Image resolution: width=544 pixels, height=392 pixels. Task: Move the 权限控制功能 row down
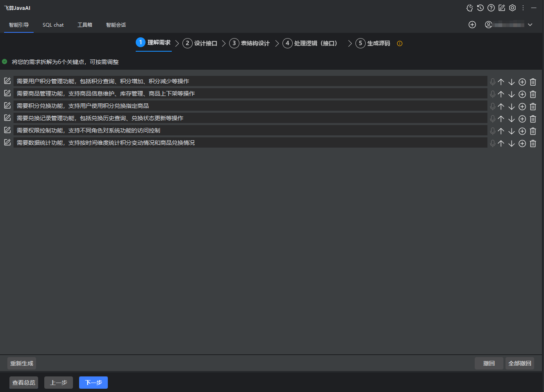pyautogui.click(x=512, y=131)
